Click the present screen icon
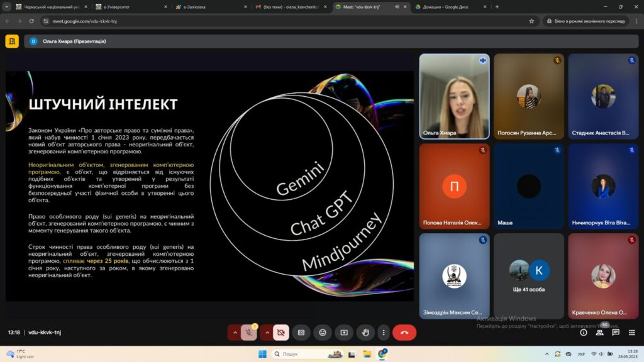Image resolution: width=644 pixels, height=362 pixels. coord(344,332)
